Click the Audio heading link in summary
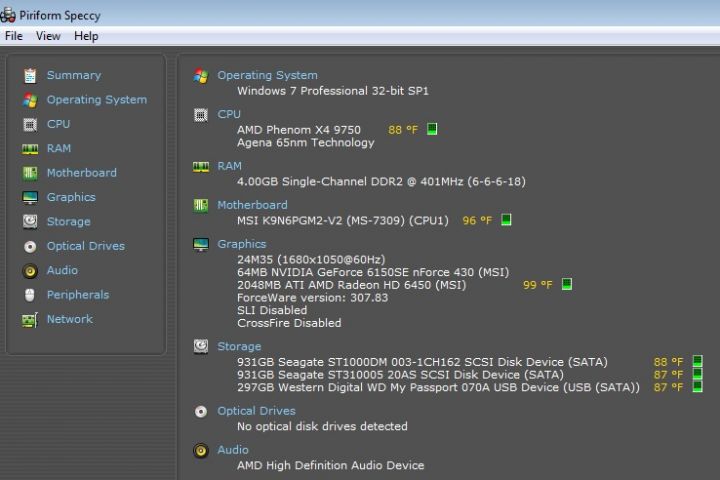720x480 pixels. click(x=232, y=450)
